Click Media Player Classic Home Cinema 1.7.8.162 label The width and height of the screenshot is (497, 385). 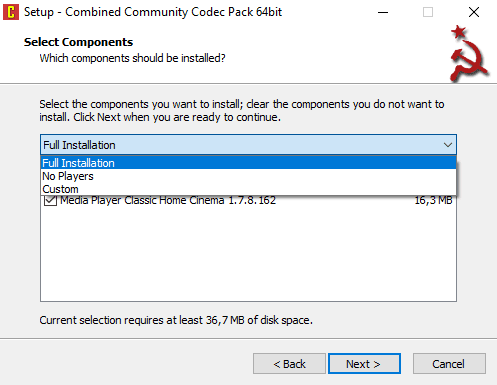click(x=168, y=201)
